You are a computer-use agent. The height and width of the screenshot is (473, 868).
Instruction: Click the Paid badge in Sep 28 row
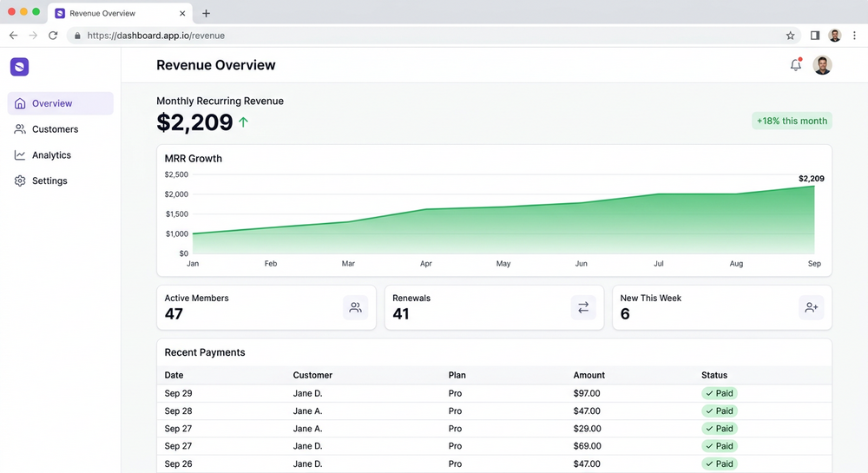719,411
